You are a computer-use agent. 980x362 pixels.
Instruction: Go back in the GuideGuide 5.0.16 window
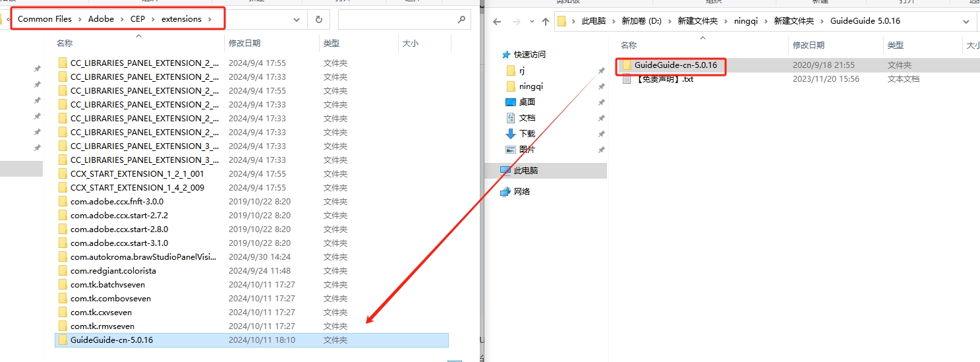pos(497,21)
